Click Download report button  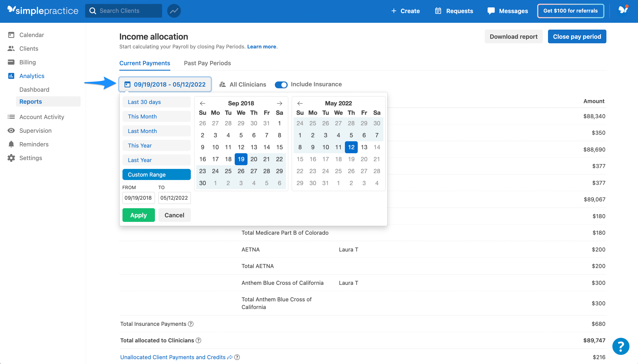pos(514,36)
